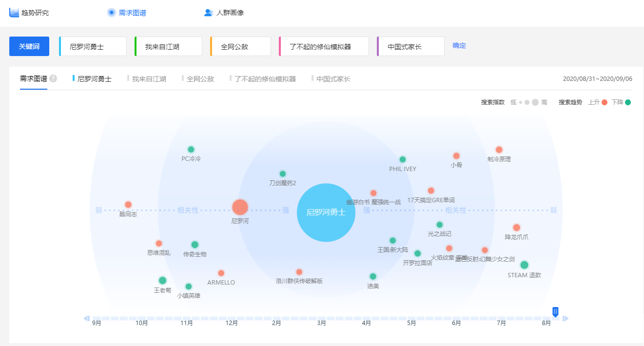Click the 小镇英雄 green node
This screenshot has width=644, height=346.
coord(189,287)
